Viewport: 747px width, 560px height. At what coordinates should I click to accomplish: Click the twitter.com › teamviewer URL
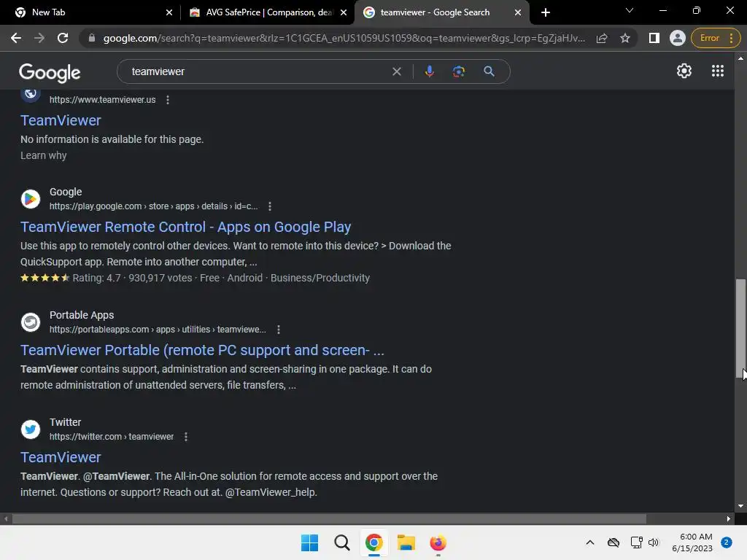112,437
